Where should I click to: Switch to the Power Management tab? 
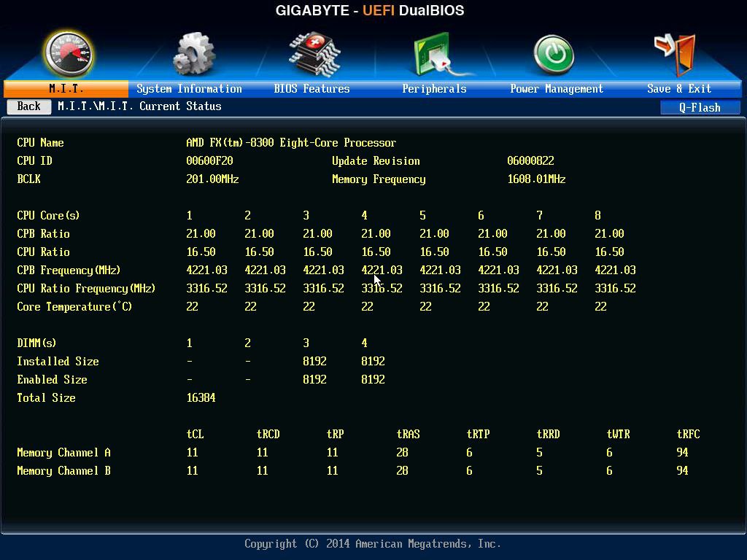tap(557, 88)
